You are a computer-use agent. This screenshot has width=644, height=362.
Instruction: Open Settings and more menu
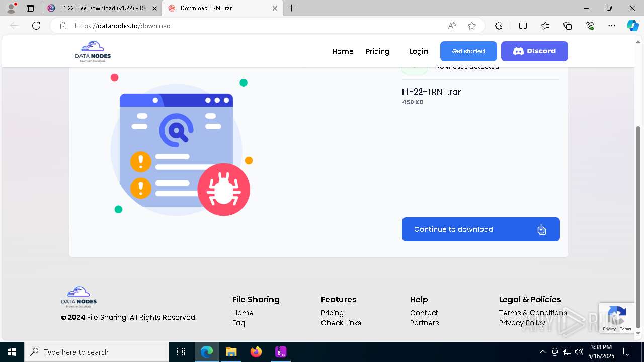coord(612,26)
